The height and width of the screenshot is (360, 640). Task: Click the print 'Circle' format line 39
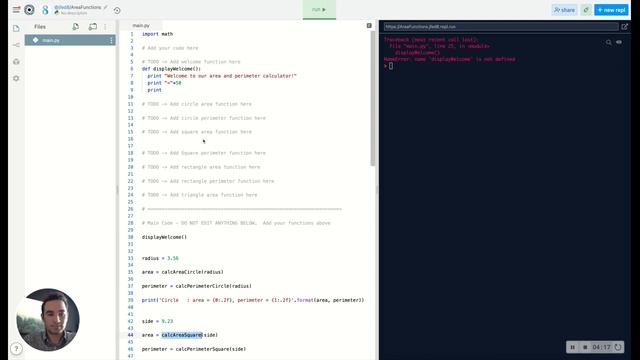pyautogui.click(x=253, y=300)
